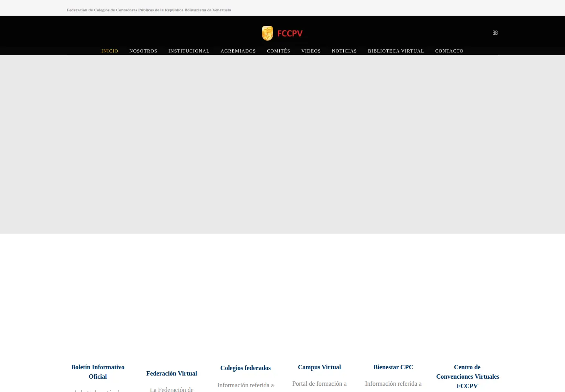Navigate to Videos page
565x392 pixels.
311,51
